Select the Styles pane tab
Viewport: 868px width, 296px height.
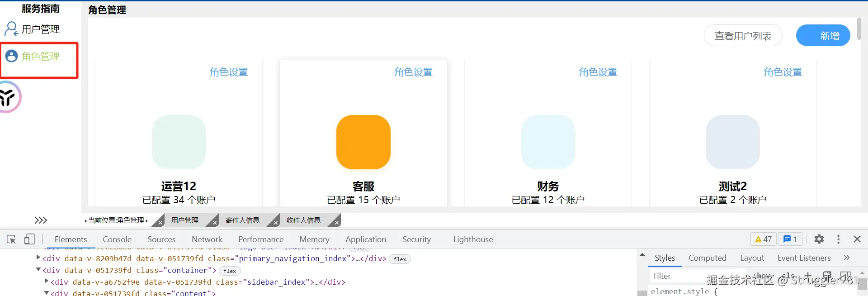point(665,258)
